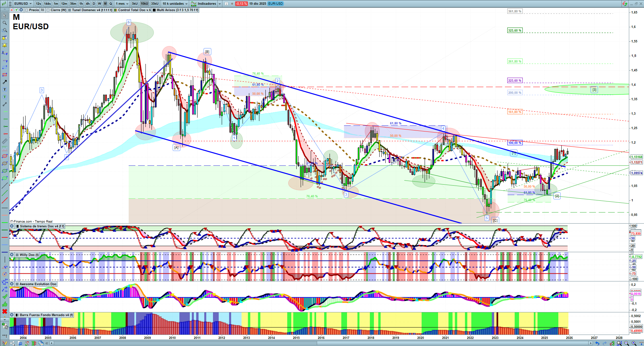Screen dimensions: 644x346
Task: Click the red X delete tool
Action: point(4,311)
